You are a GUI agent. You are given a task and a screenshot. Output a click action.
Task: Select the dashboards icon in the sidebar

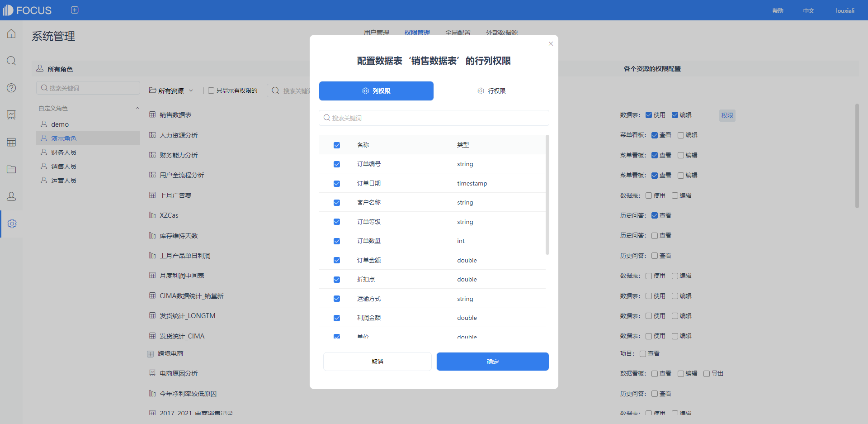(11, 115)
